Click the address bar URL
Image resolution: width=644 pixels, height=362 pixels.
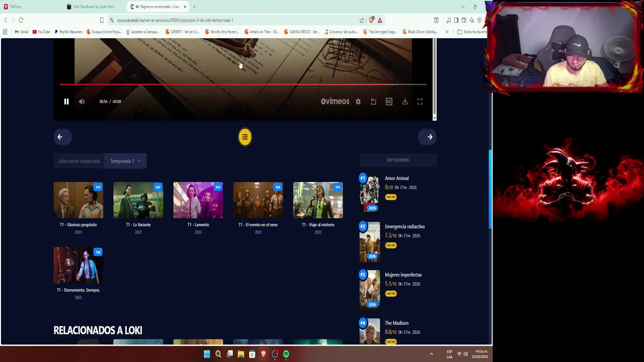coord(175,20)
